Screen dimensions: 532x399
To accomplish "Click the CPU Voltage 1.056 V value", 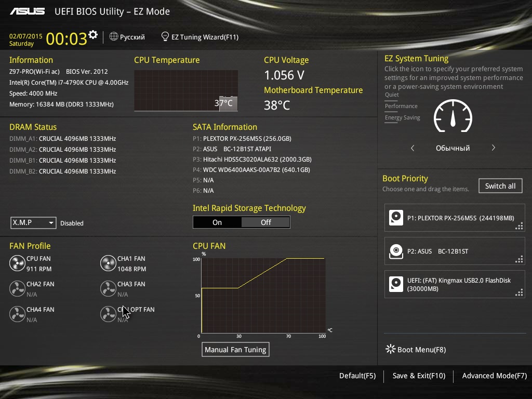I will 284,75.
